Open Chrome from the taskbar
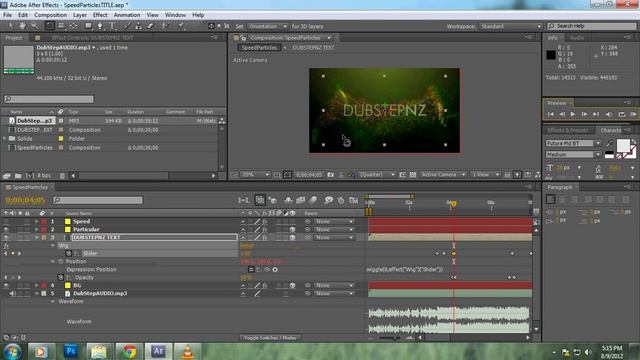Screen dimensions: 640x360 129,351
